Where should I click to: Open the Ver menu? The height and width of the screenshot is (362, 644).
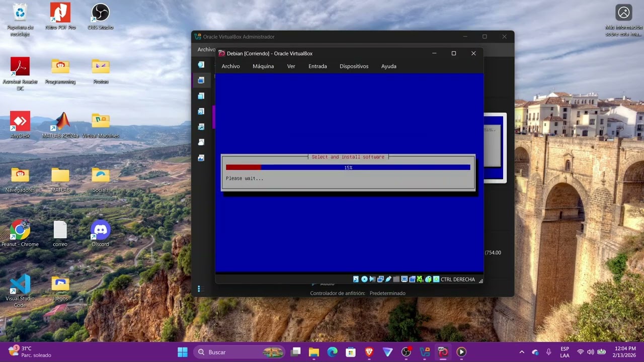(x=291, y=66)
